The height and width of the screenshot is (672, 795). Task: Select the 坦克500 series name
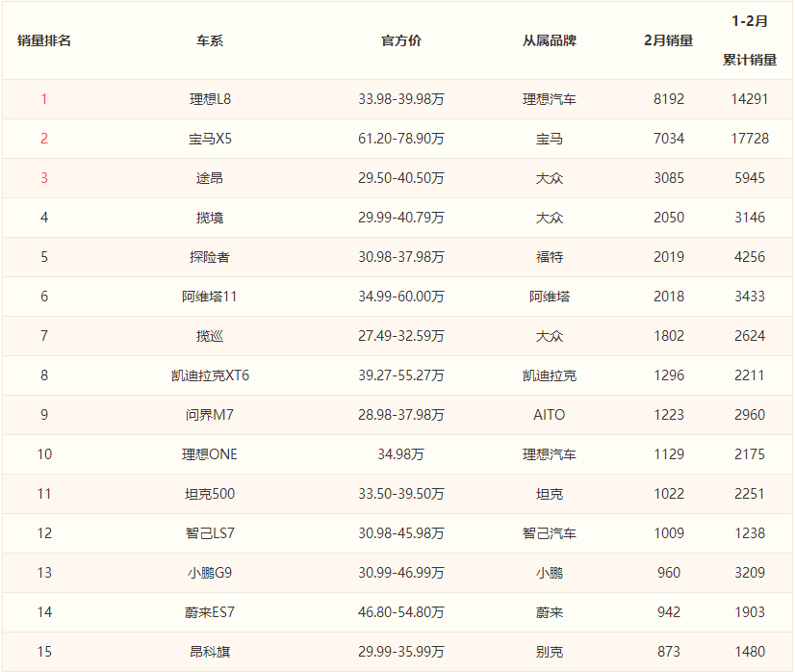[210, 494]
